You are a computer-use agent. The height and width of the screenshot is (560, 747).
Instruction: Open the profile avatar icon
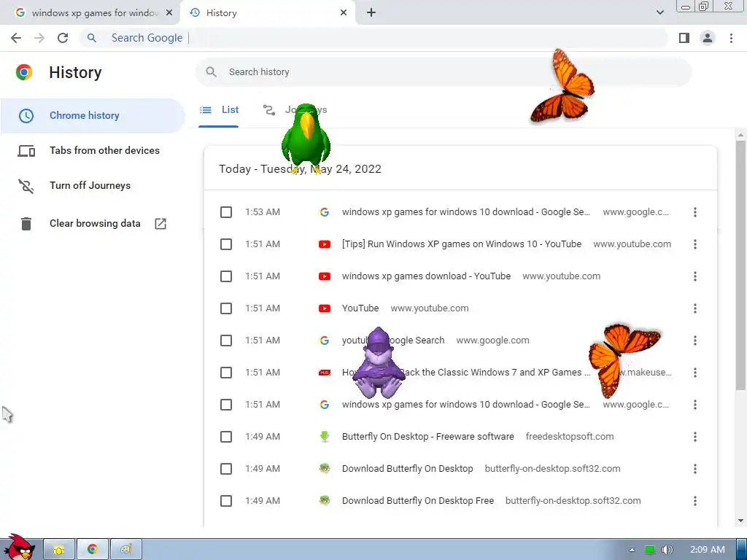click(708, 38)
